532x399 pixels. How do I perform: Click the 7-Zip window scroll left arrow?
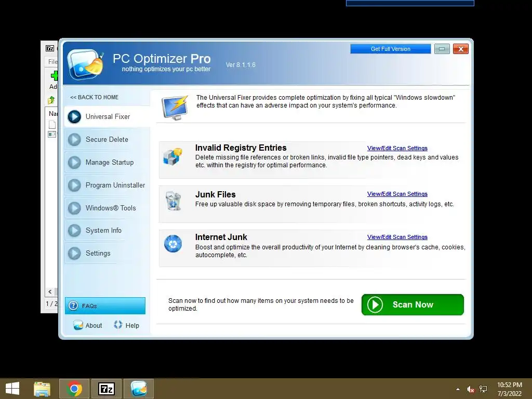(50, 292)
